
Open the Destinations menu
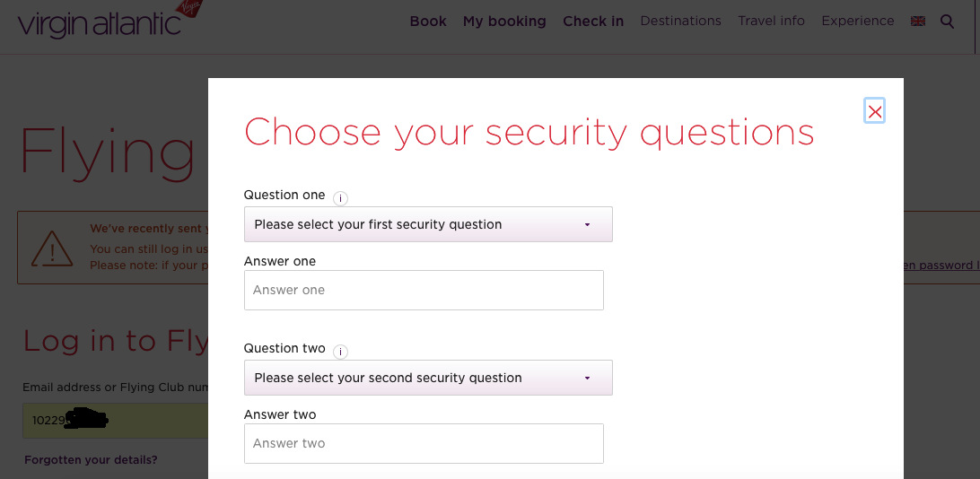point(680,22)
